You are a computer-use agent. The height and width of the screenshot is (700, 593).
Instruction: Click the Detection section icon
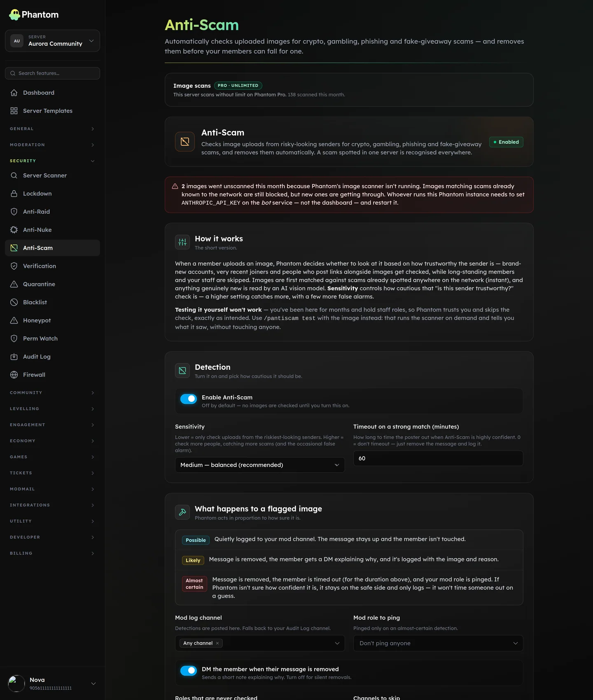coord(182,371)
